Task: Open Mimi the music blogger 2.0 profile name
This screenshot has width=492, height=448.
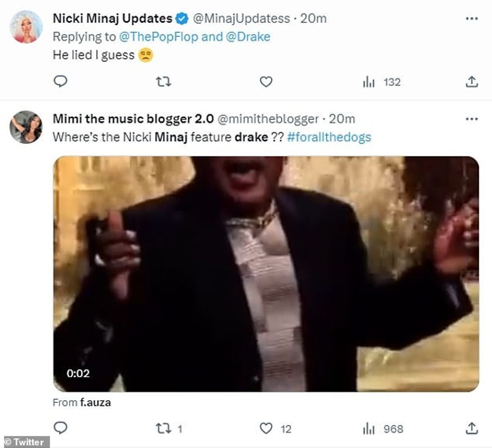Action: [134, 119]
